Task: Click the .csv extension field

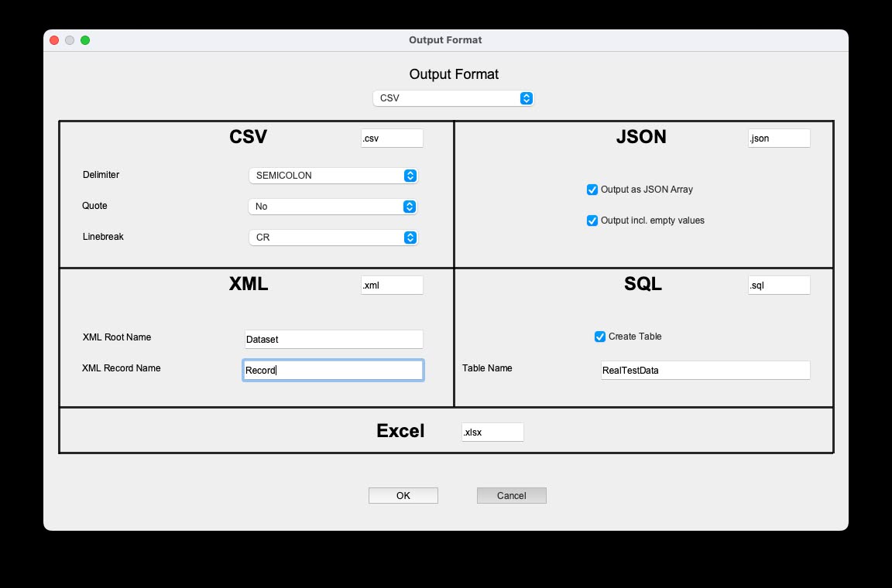Action: click(x=392, y=138)
